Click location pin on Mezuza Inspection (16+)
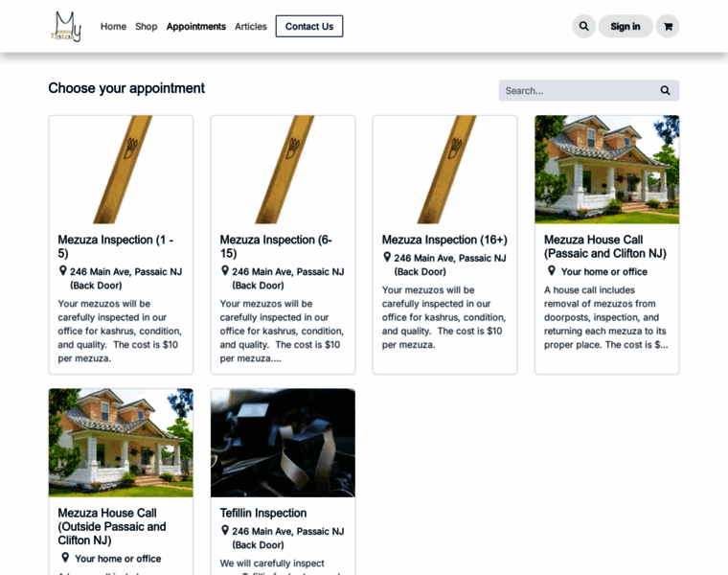 point(387,257)
